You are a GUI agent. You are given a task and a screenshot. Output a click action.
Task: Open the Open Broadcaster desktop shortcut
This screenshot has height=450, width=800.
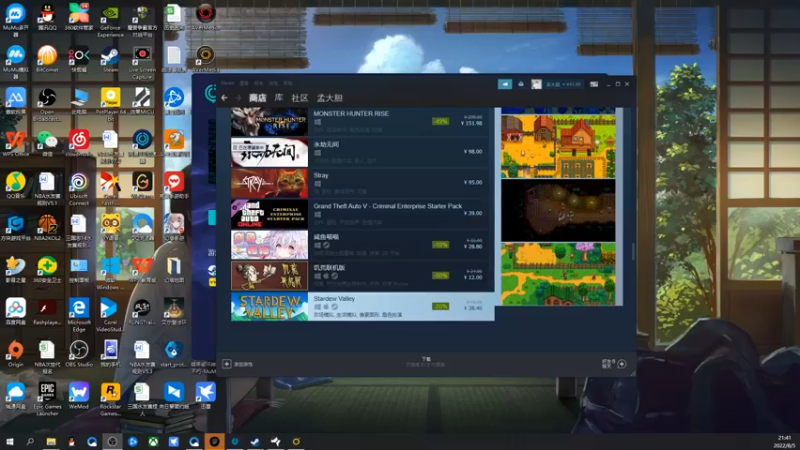47,105
